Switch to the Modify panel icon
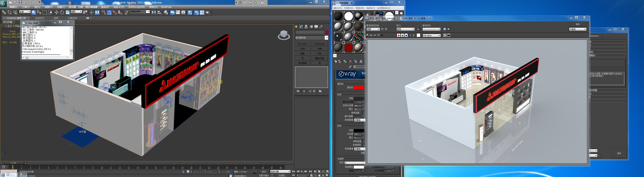This screenshot has width=644, height=177. [301, 26]
